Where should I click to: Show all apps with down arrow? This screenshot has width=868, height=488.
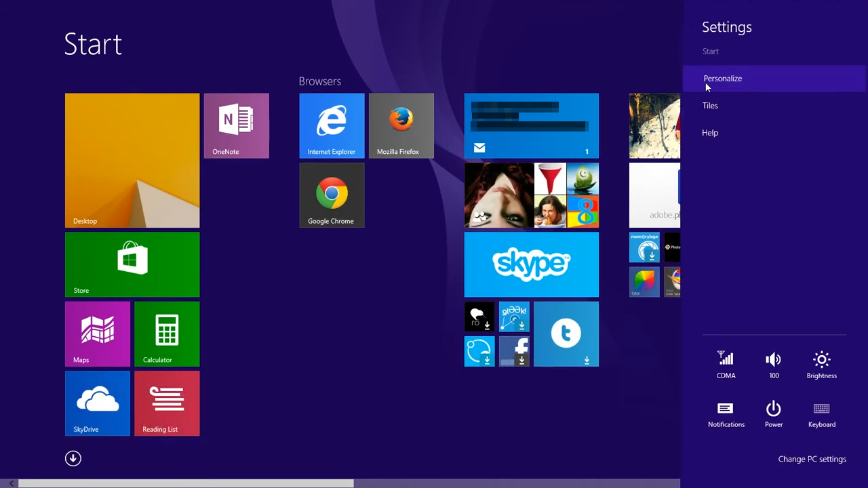coord(73,459)
